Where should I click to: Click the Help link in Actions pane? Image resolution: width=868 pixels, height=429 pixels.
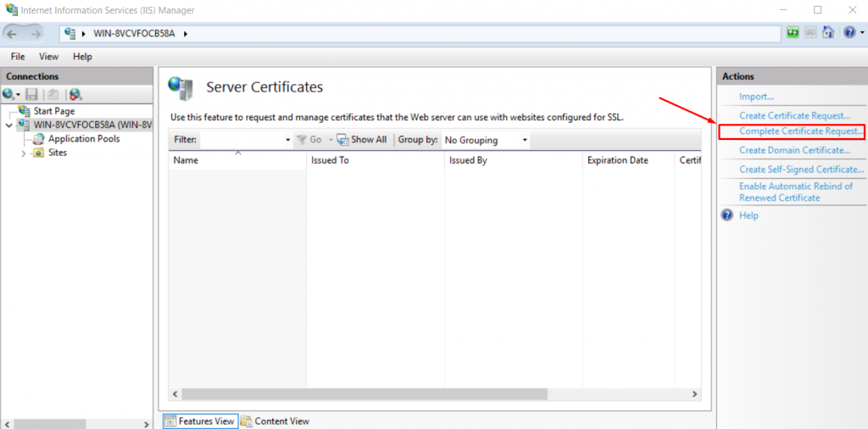coord(748,215)
